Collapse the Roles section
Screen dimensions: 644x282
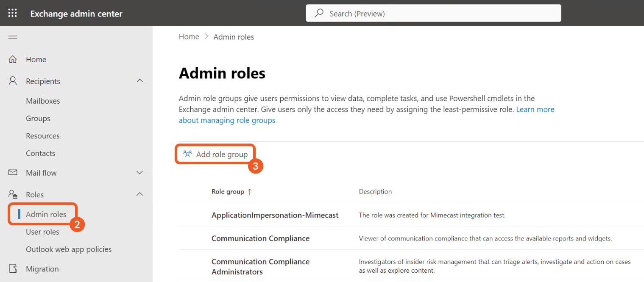140,194
